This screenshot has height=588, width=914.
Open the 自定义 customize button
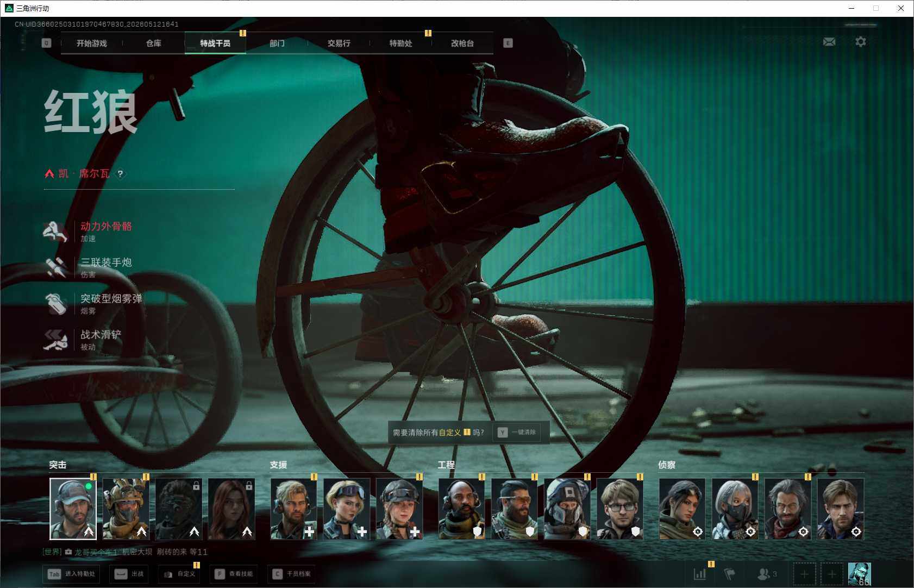point(179,574)
